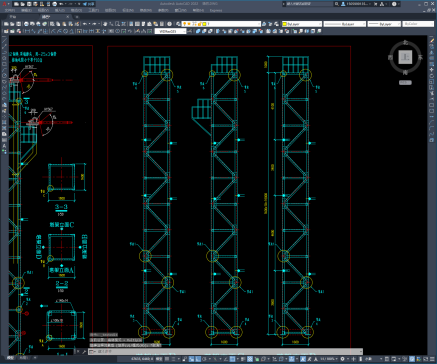This screenshot has width=437, height=364.
Task: Click the ViewCube top face
Action: [405, 57]
